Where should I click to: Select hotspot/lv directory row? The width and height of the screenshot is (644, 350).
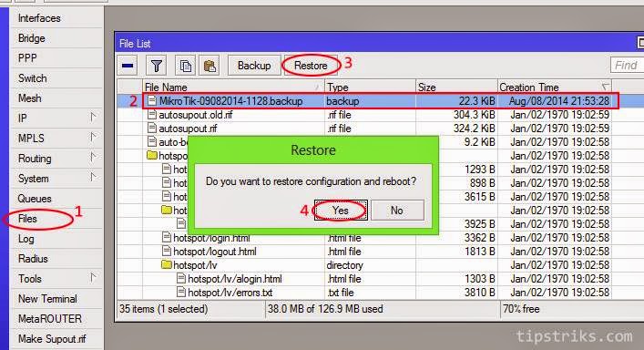point(363,265)
